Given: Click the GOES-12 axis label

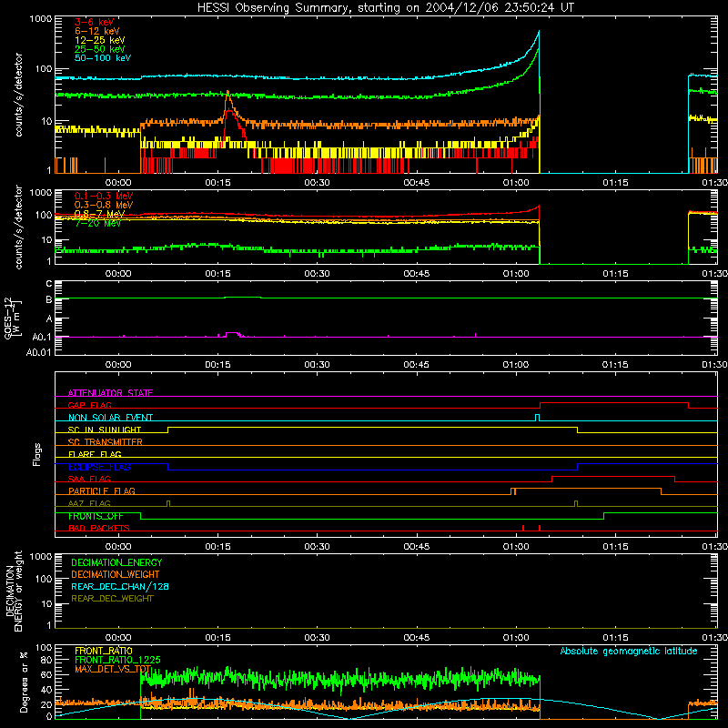Looking at the screenshot, I should pyautogui.click(x=13, y=318).
